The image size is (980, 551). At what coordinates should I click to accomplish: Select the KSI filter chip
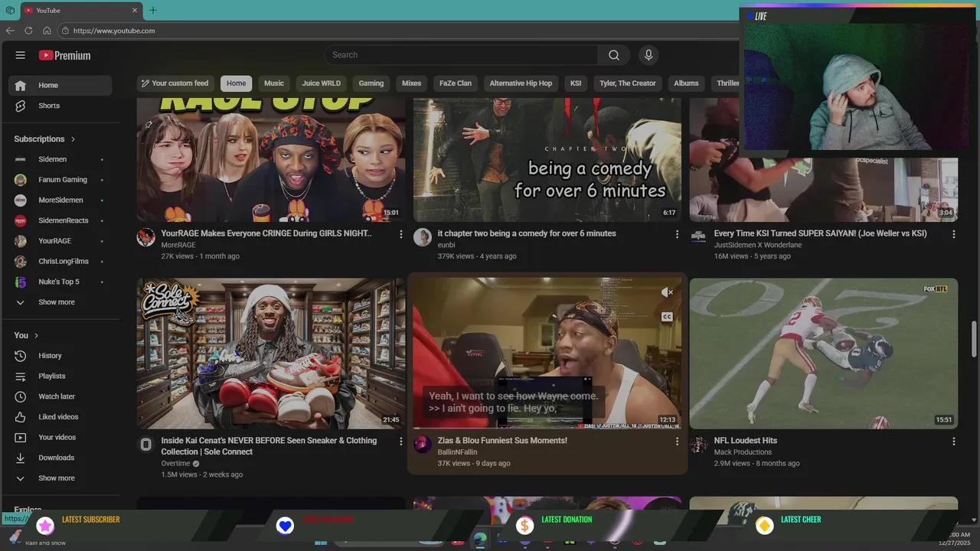coord(576,83)
